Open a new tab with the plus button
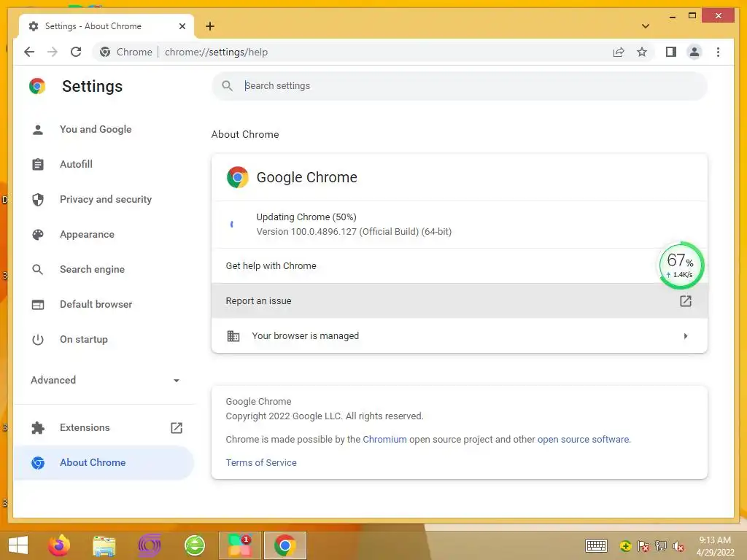Screen dimensions: 747x560 click(210, 26)
